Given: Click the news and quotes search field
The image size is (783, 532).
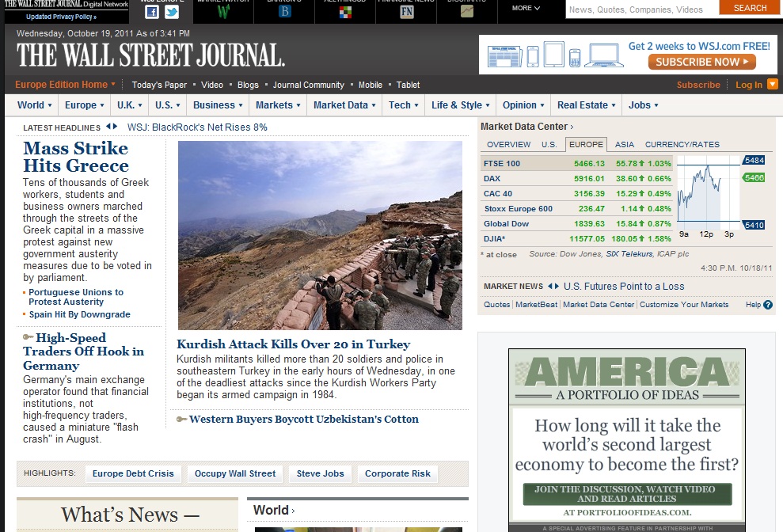Looking at the screenshot, I should [x=642, y=9].
